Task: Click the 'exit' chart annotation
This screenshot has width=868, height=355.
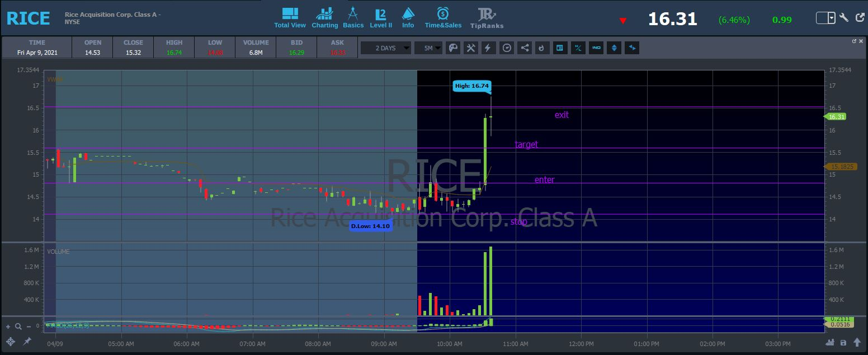Action: [562, 115]
